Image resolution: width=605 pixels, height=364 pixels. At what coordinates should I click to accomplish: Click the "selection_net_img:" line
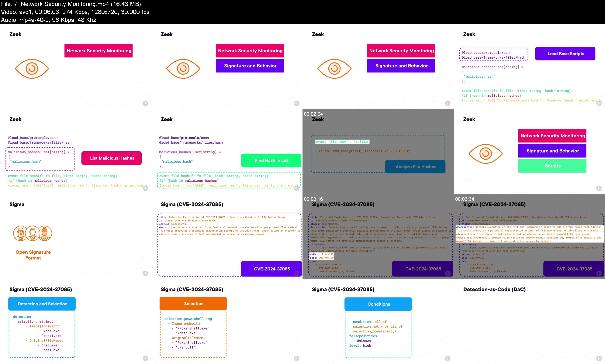pyautogui.click(x=35, y=321)
